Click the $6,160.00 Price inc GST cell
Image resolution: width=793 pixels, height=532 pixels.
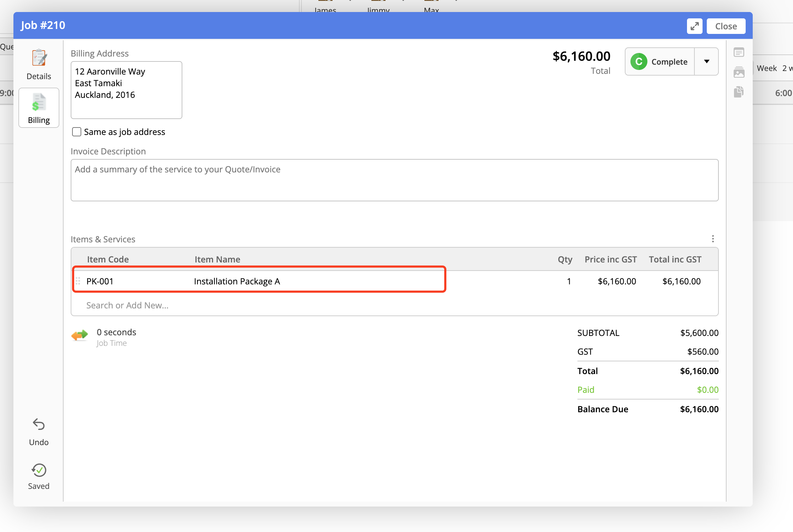click(617, 281)
